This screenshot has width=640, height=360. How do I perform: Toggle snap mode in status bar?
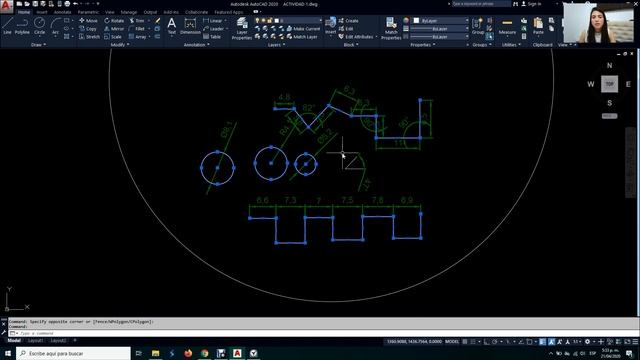point(473,342)
